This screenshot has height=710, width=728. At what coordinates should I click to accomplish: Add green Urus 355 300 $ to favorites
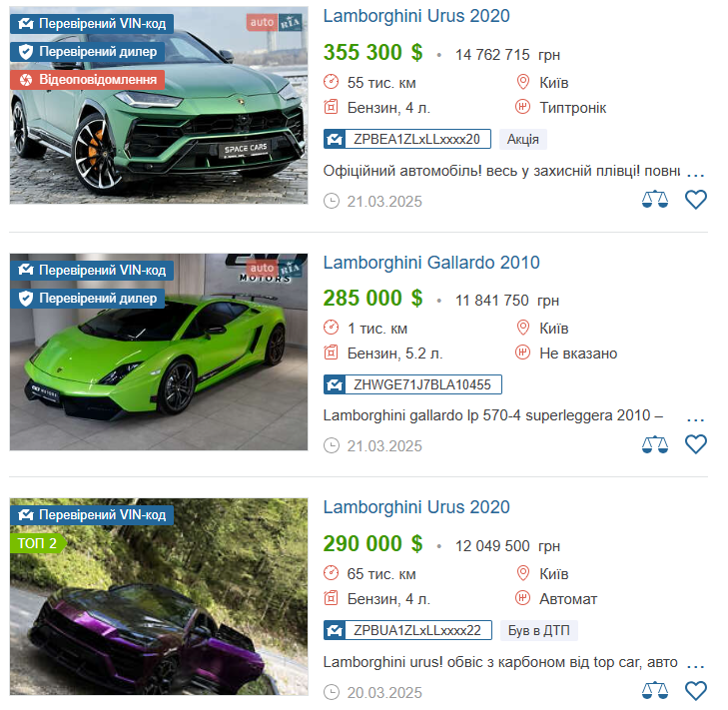pyautogui.click(x=695, y=200)
